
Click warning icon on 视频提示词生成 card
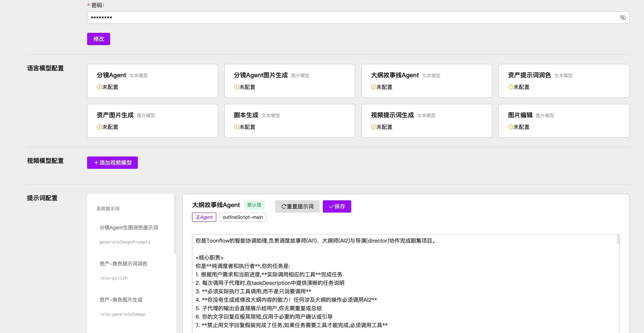coord(374,127)
